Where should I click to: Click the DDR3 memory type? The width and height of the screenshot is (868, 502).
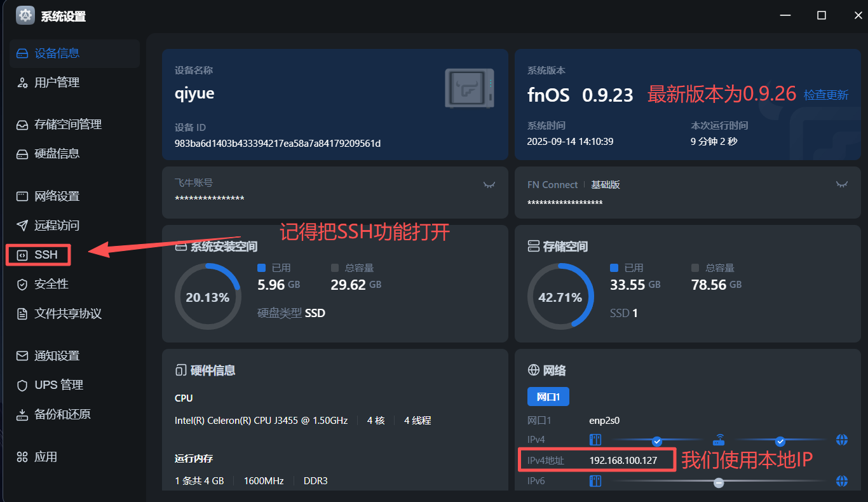coord(316,481)
